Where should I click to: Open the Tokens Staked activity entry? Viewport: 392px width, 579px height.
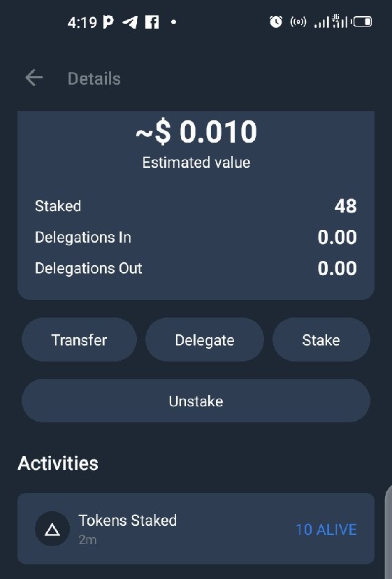(x=196, y=529)
